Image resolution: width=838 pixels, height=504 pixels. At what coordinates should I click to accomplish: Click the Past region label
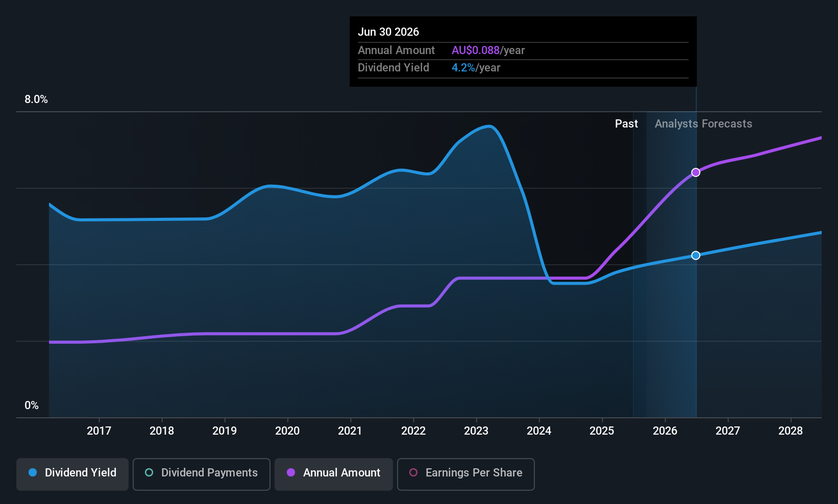coord(626,124)
